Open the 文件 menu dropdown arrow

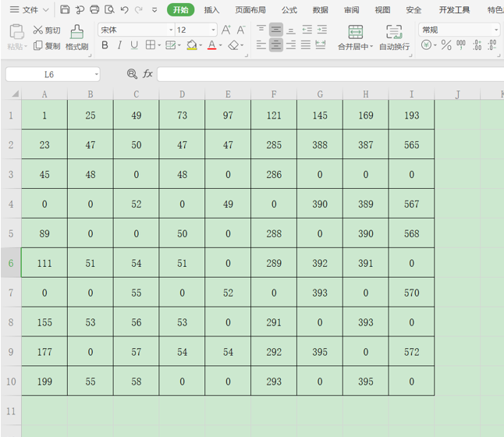46,10
